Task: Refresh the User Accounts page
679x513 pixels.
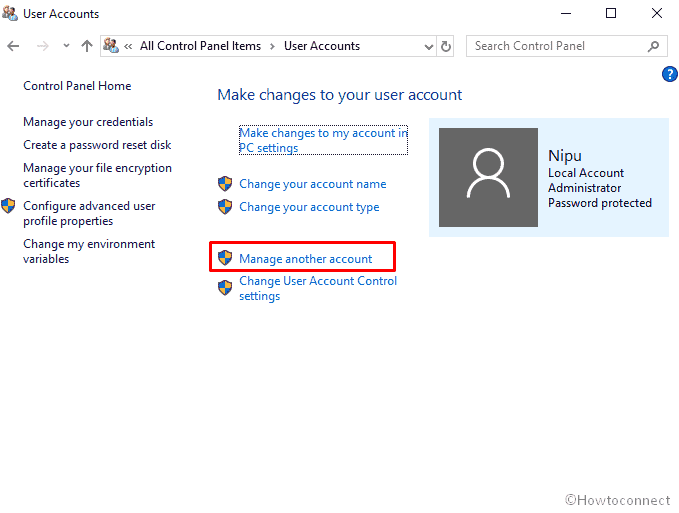Action: pos(446,46)
